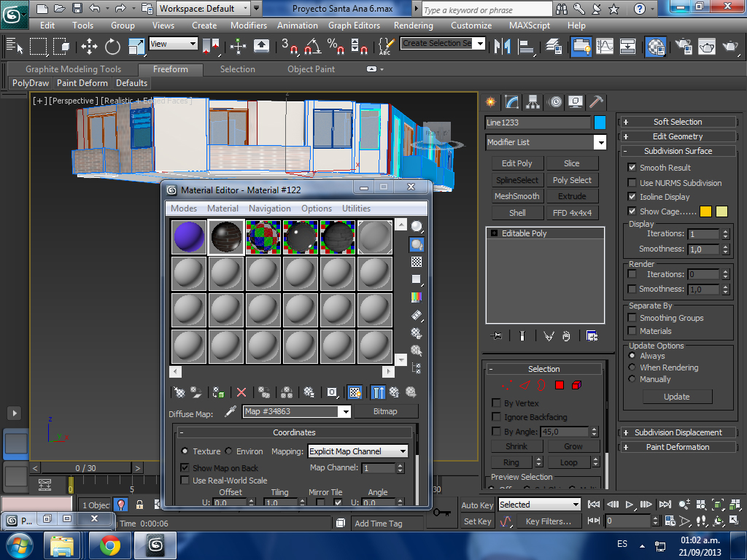Click the Bitmap type button
747x560 pixels.
click(x=385, y=411)
